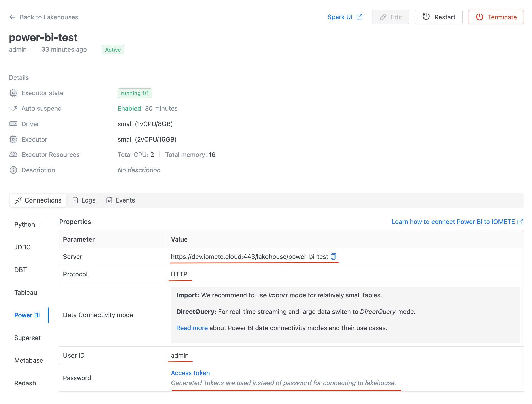
Task: Click the HTTP protocol value
Action: (179, 274)
